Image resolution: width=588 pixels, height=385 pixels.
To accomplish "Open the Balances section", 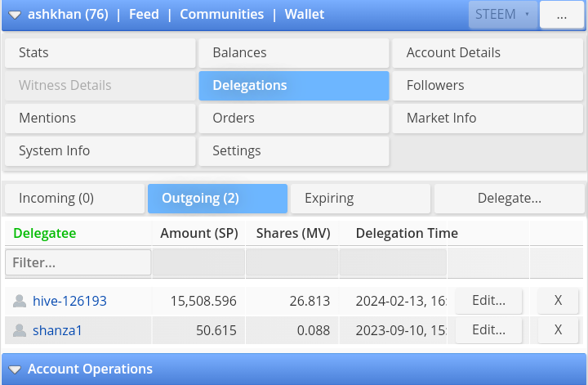I will tap(293, 52).
